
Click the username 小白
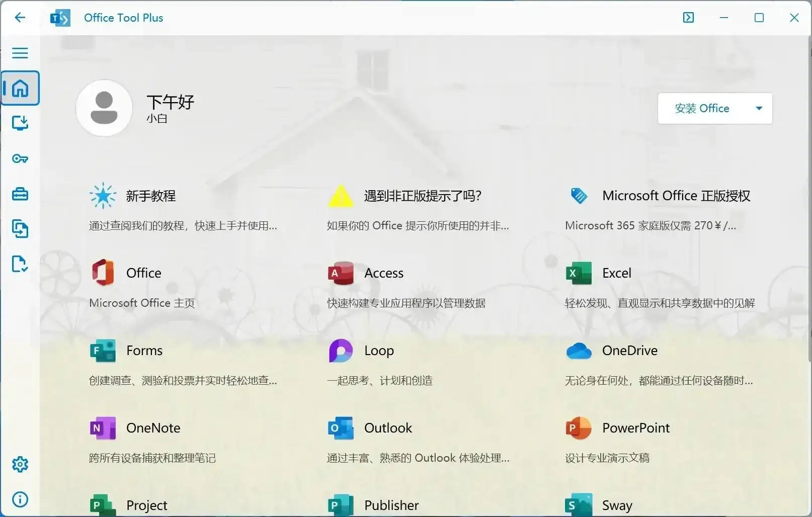click(x=157, y=119)
